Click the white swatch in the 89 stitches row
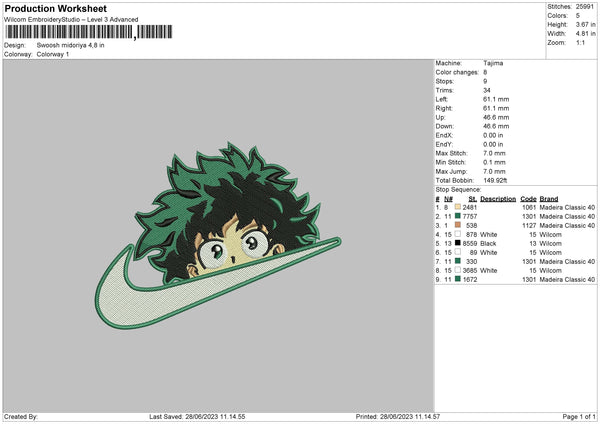Screen dimensions: 600x424 [458, 252]
